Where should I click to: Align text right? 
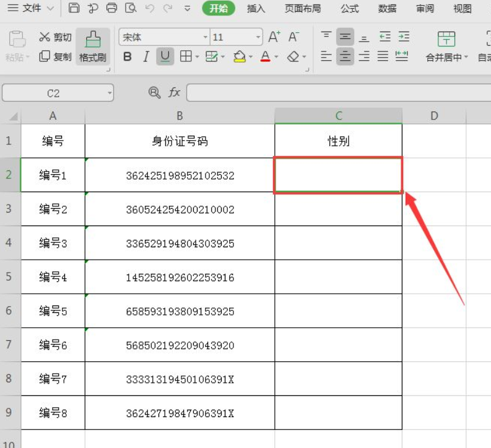click(364, 56)
